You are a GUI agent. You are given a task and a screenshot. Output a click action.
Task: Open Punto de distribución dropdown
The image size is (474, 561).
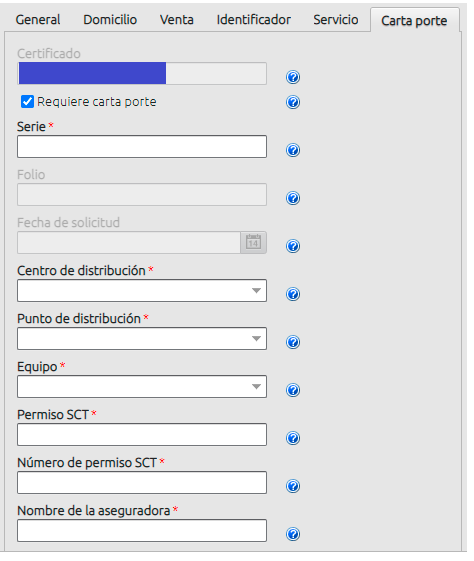coord(142,338)
